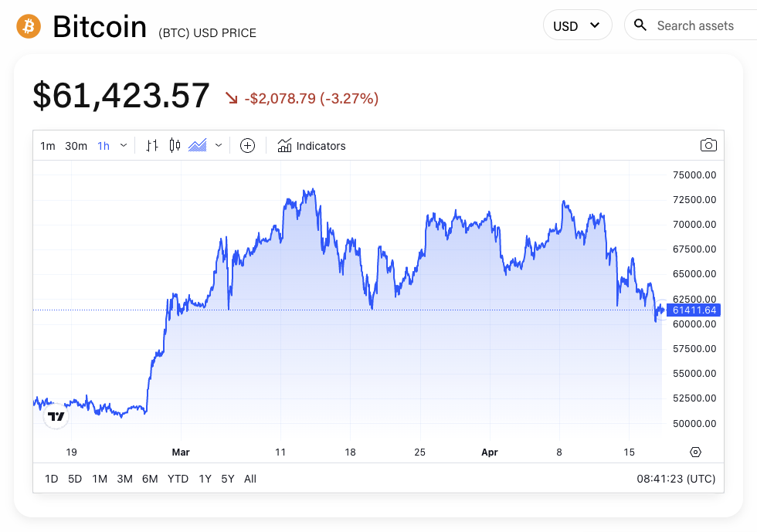
Task: Open the candlestick chart type icon
Action: [x=174, y=145]
